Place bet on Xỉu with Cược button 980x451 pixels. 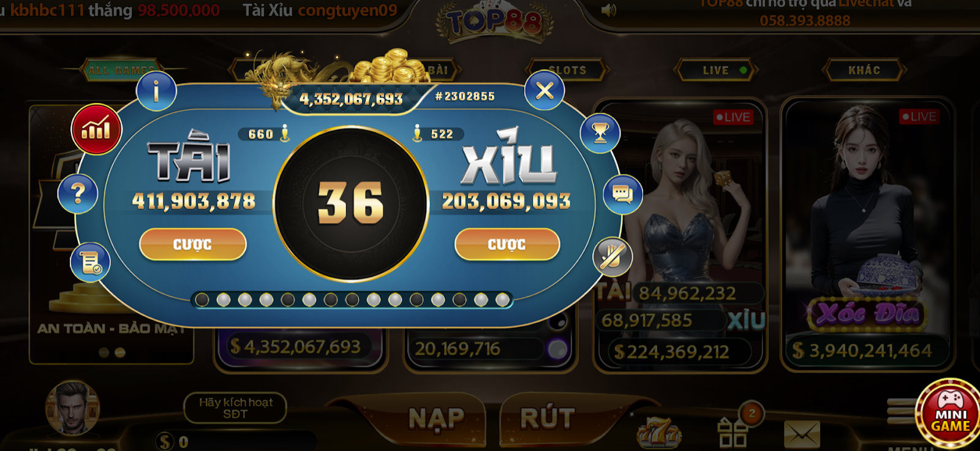(507, 244)
